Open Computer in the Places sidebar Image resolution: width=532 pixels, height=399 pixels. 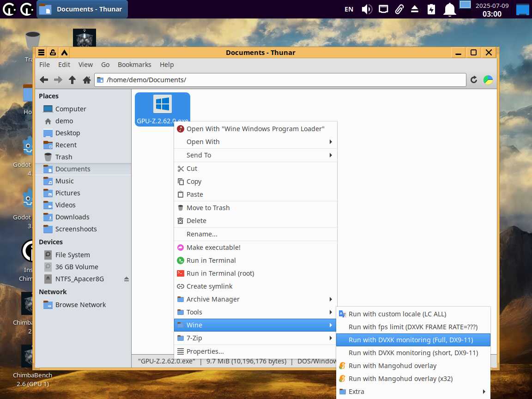pos(83,109)
